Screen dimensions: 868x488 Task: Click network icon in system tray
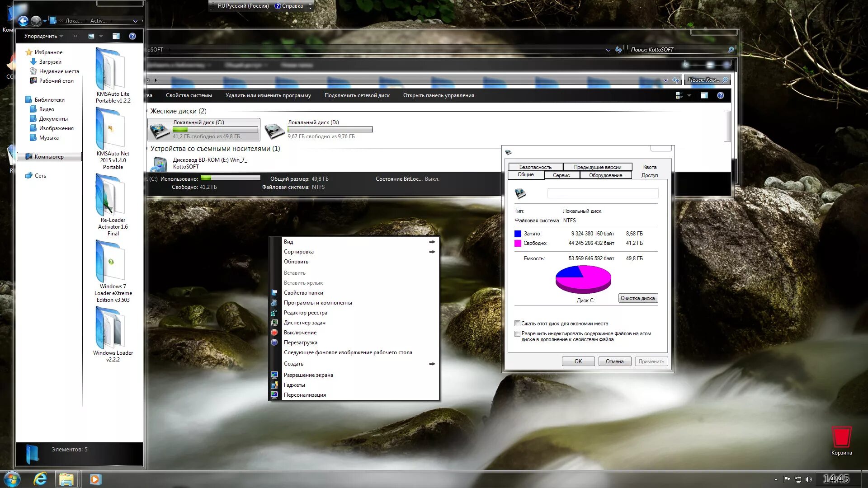[798, 479]
